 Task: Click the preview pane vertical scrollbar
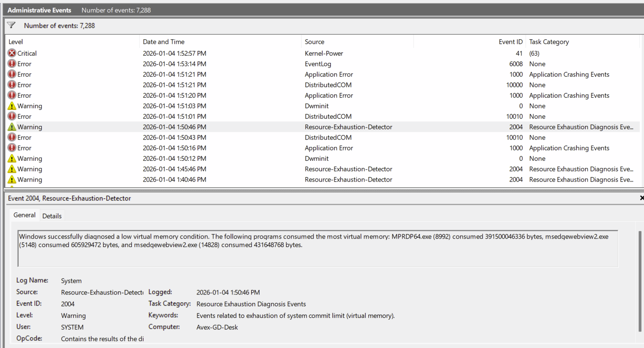(640, 281)
